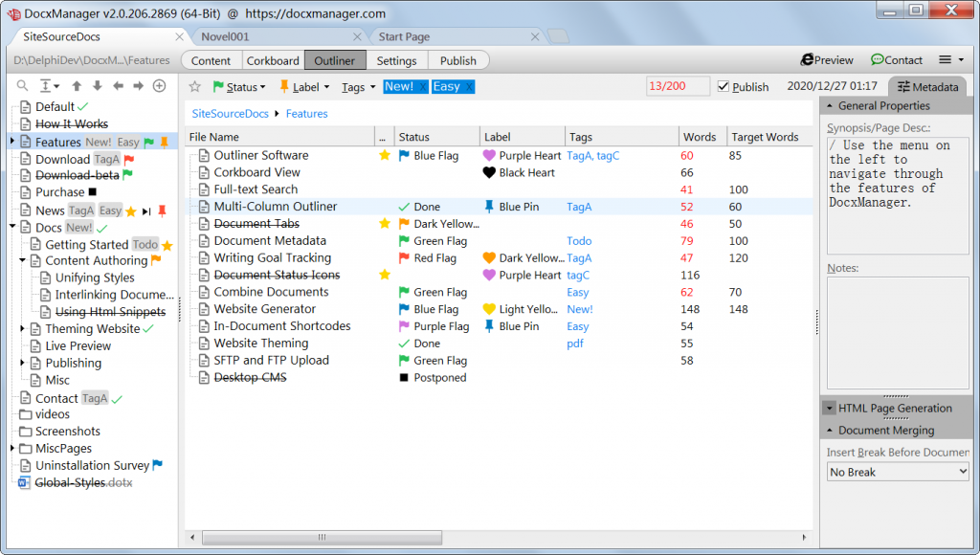Screen dimensions: 980x555
Task: Click the Contact button
Action: click(896, 60)
